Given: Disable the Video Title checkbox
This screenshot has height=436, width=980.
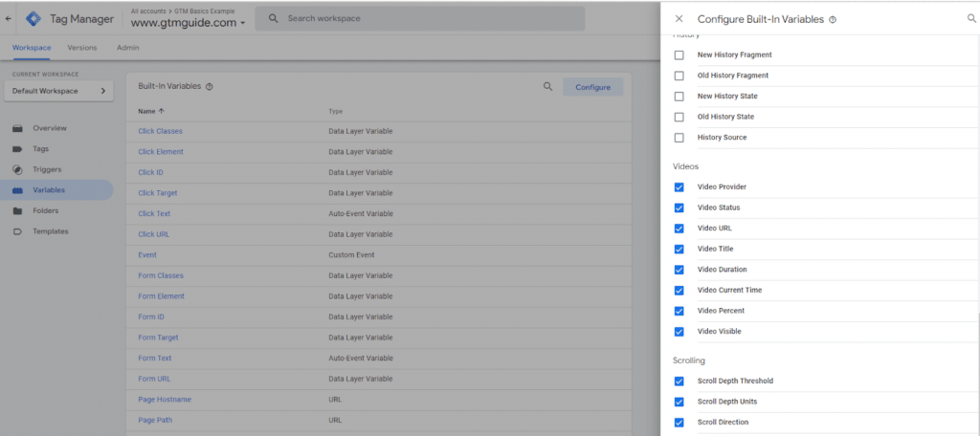Looking at the screenshot, I should (x=679, y=250).
